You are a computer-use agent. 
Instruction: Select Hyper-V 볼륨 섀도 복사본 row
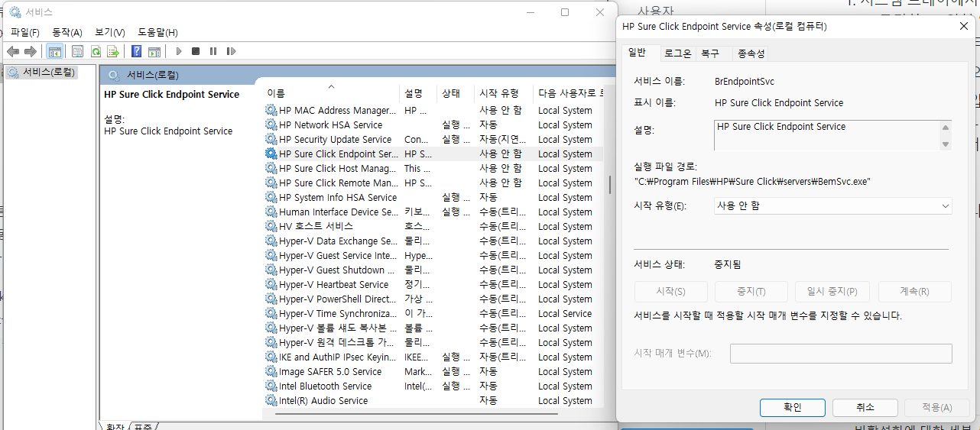tap(433, 328)
